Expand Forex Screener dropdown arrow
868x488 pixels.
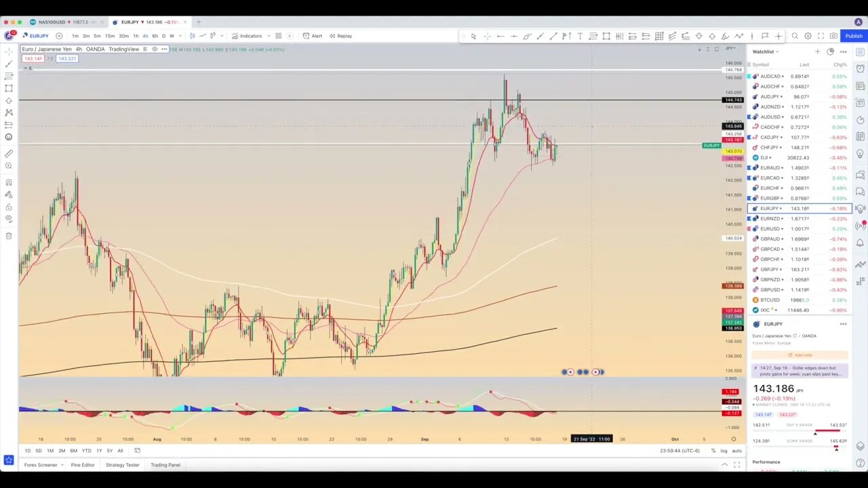click(x=62, y=465)
